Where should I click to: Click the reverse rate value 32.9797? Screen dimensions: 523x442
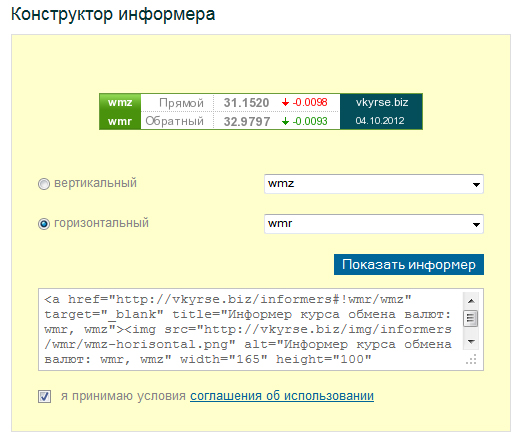click(247, 121)
